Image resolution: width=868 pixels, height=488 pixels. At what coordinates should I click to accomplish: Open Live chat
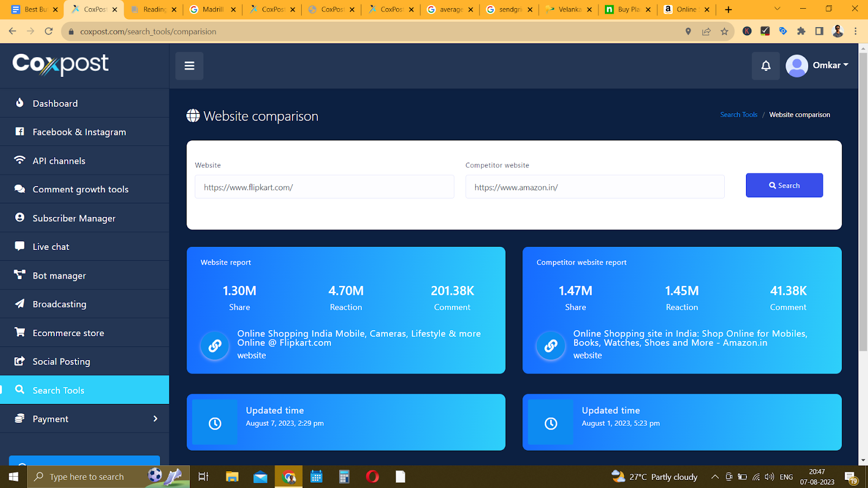click(85, 247)
